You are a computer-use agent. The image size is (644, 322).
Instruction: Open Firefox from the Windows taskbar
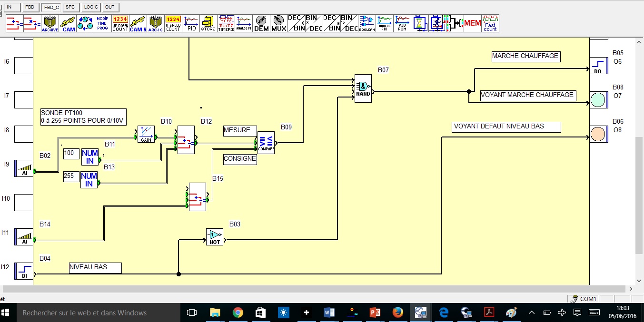point(397,312)
